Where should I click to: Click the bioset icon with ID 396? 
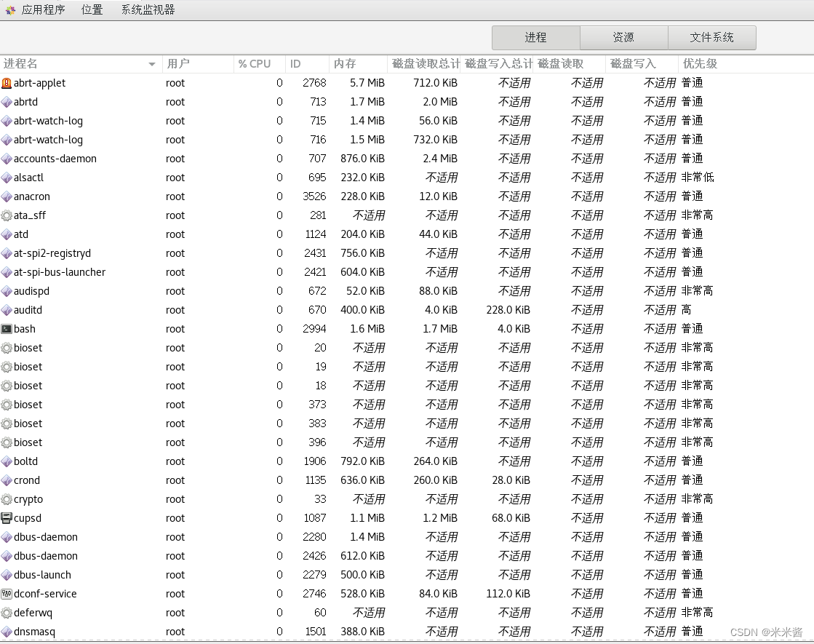7,442
